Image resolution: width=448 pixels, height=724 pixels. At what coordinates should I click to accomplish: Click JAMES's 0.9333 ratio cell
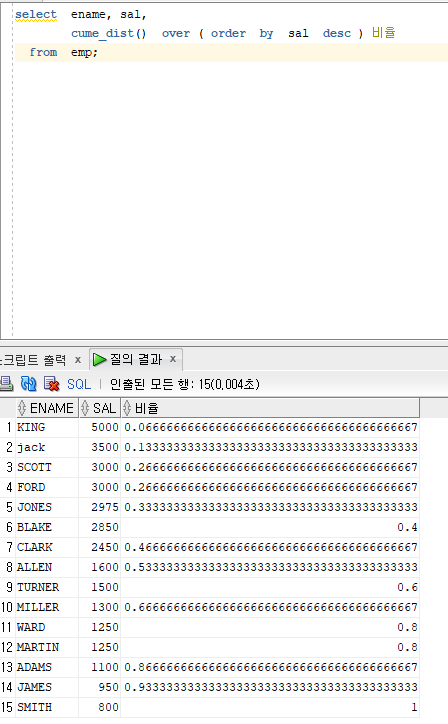click(x=271, y=687)
